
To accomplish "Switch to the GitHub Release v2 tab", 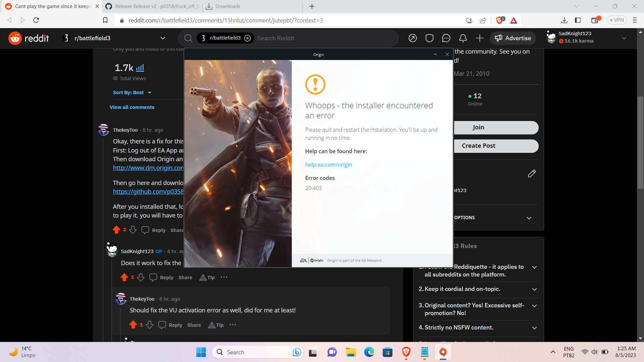I will (152, 6).
